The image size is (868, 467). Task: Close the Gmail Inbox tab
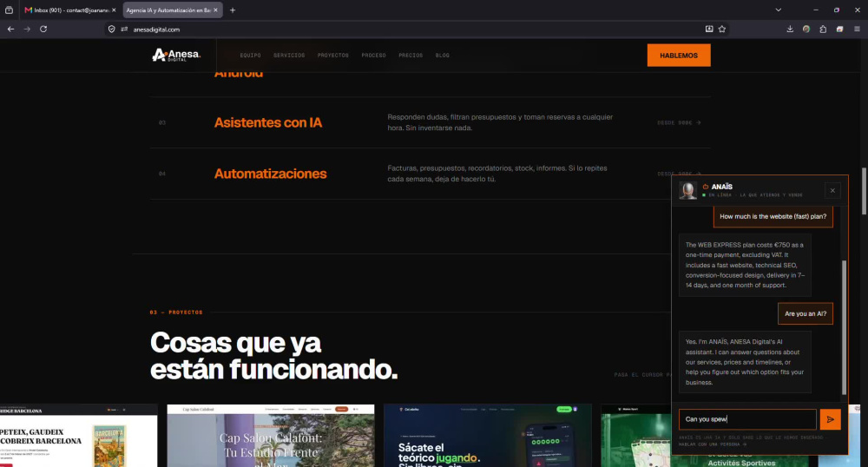point(114,10)
